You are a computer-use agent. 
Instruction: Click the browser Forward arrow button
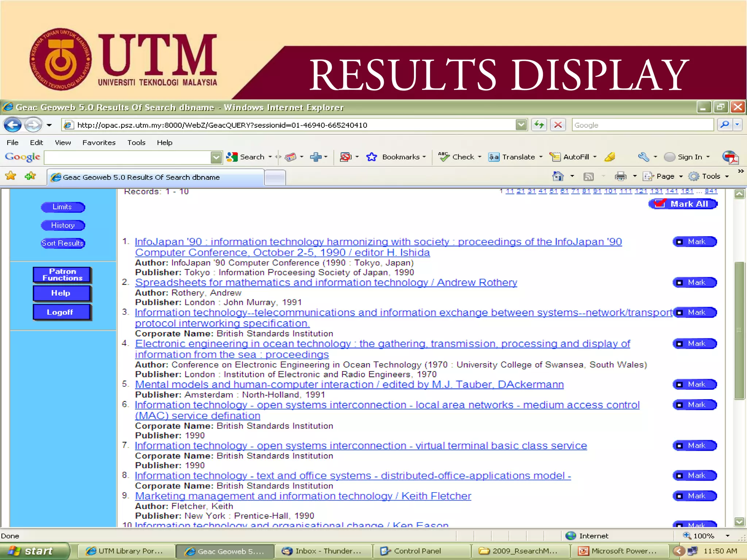pyautogui.click(x=33, y=125)
